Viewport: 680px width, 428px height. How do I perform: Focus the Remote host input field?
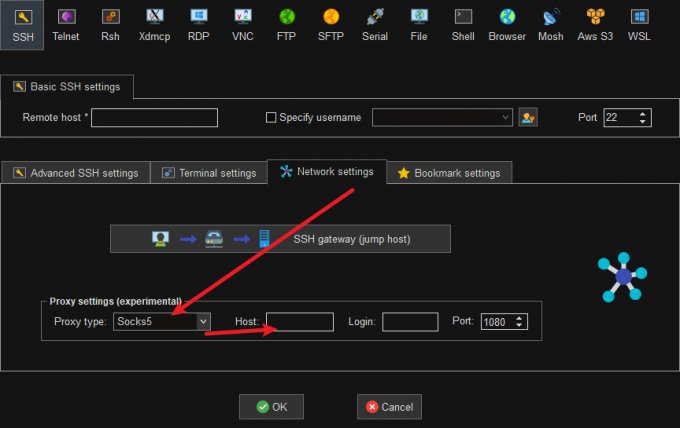tap(154, 118)
